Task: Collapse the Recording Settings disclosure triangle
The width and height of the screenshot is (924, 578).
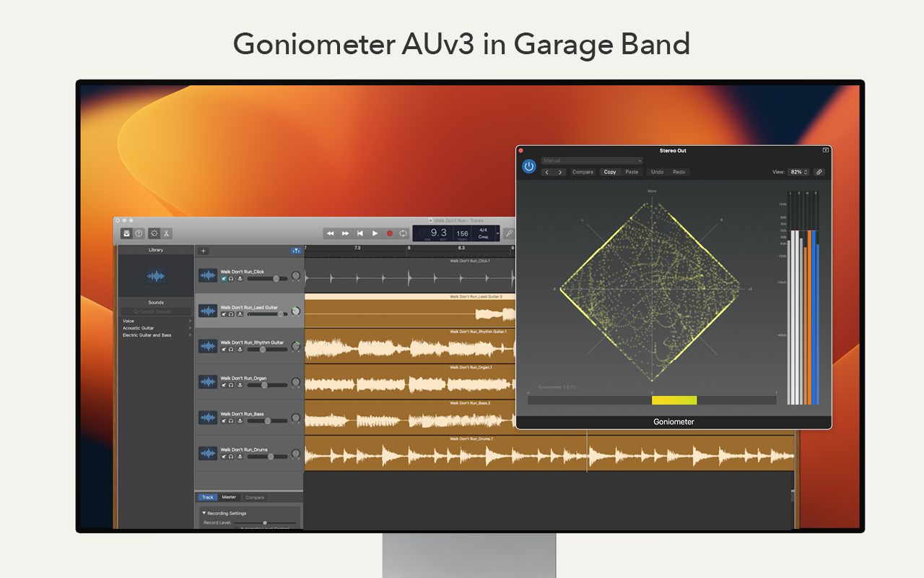Action: [x=204, y=513]
